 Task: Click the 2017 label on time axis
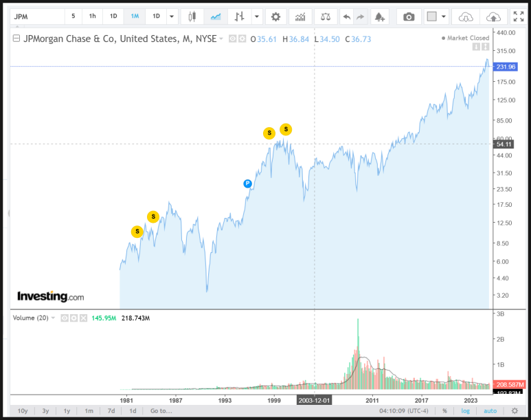(x=421, y=401)
